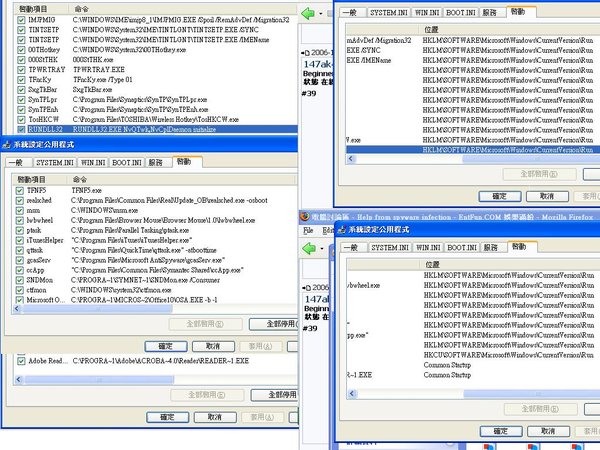Click the scroll-left arrow under the Microsoft O... row
Viewport: 600px width, 450px height.
point(17,308)
